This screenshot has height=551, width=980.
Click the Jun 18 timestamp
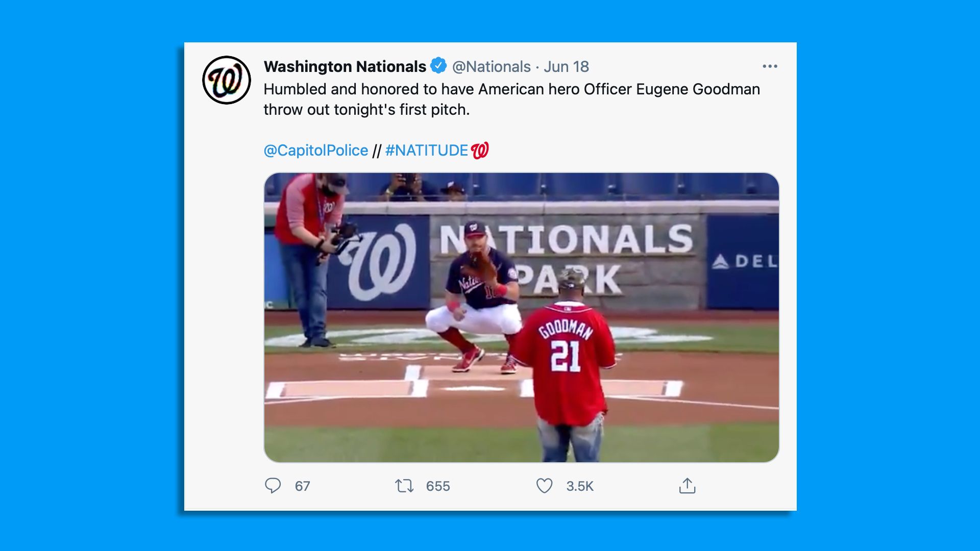click(569, 66)
